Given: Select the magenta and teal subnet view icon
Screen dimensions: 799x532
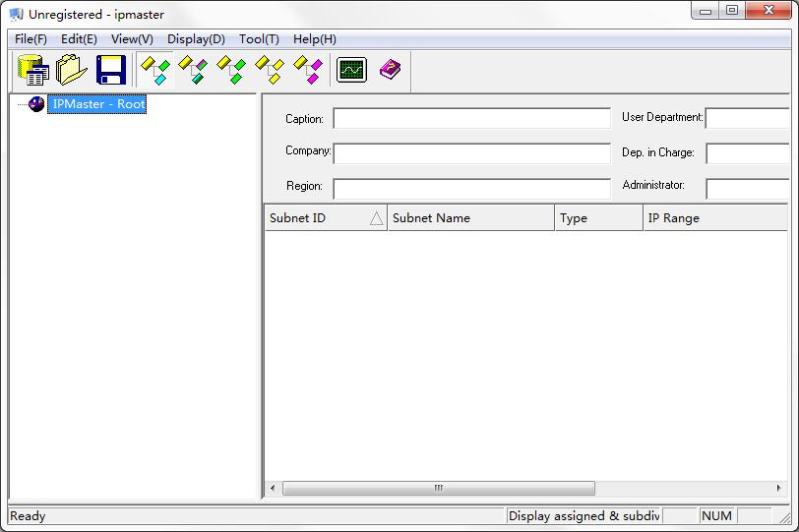Looking at the screenshot, I should (193, 70).
